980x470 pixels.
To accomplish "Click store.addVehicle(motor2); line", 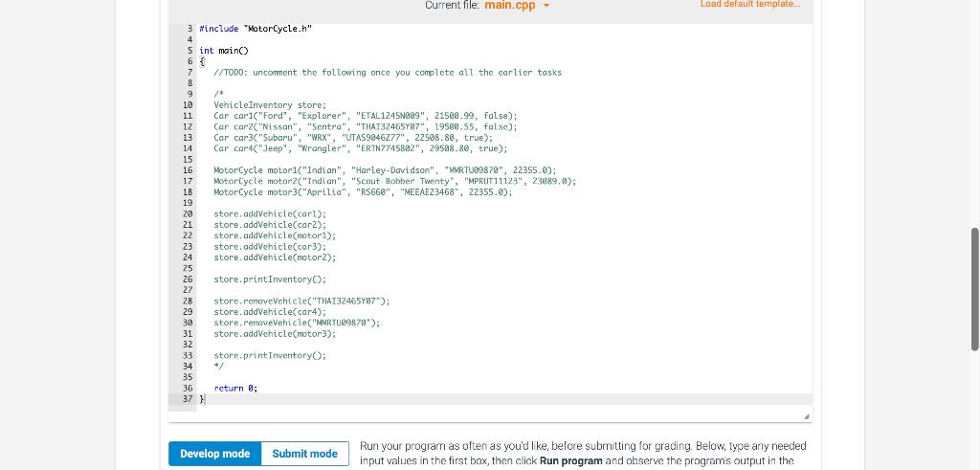I will click(x=275, y=257).
